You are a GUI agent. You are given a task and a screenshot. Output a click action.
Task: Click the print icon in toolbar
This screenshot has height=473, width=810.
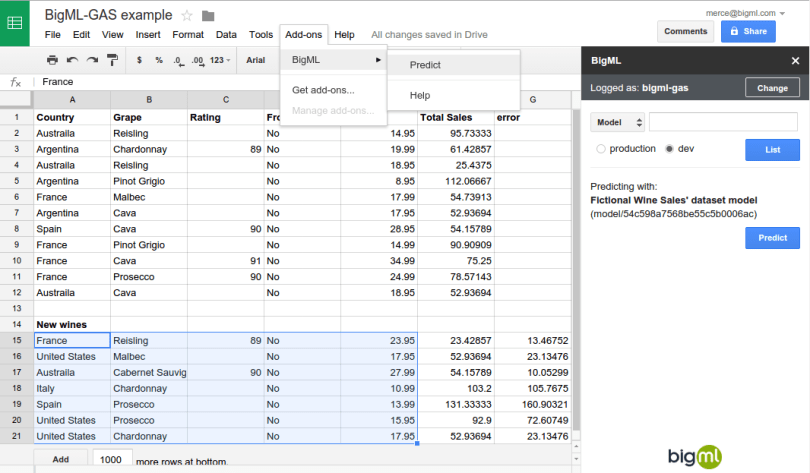coord(53,60)
